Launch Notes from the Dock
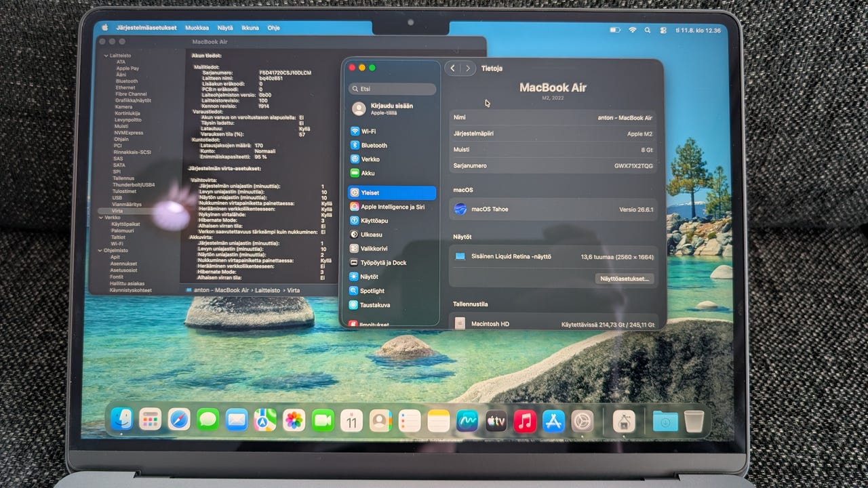 coord(439,421)
